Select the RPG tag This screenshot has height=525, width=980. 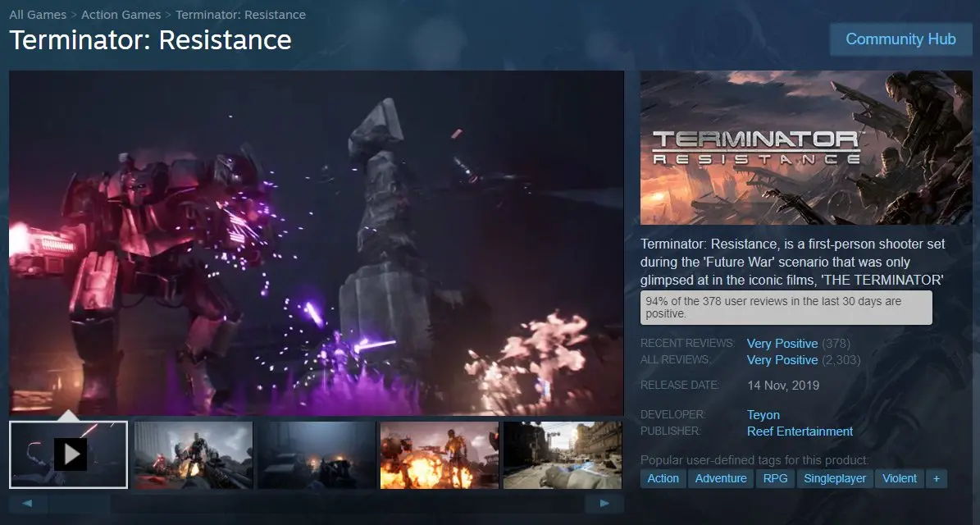pyautogui.click(x=775, y=478)
